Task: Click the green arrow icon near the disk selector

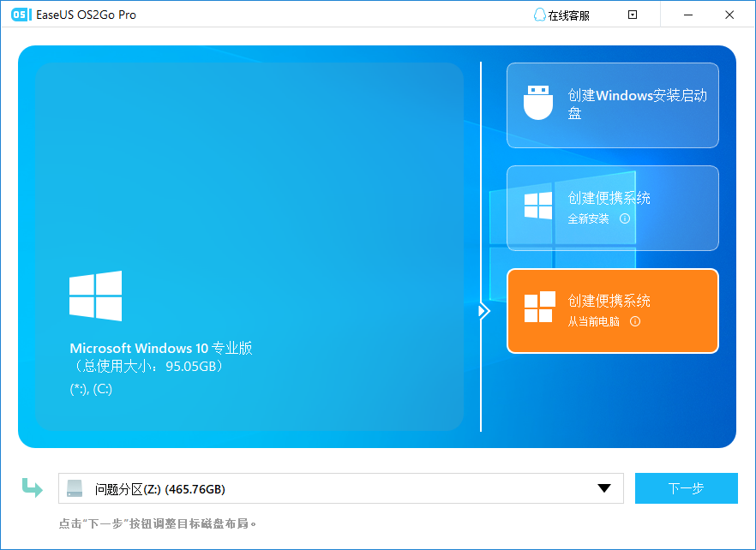Action: tap(32, 487)
